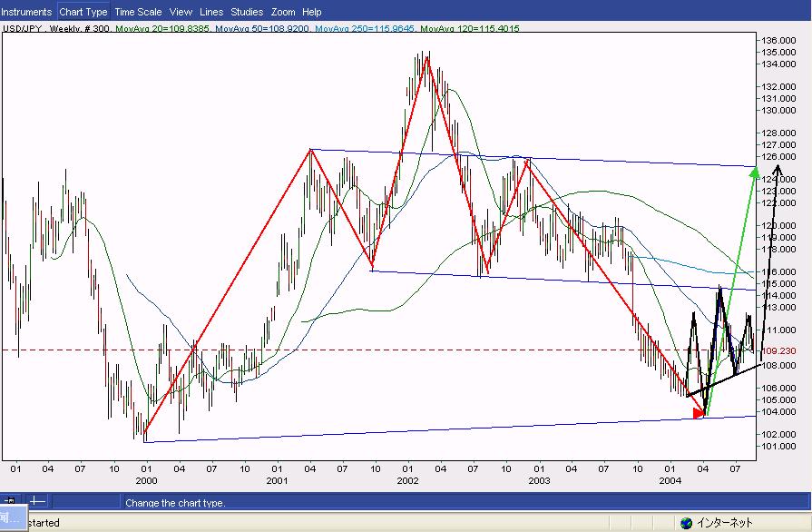Open the Lines menu
The height and width of the screenshot is (532, 812).
click(x=211, y=12)
